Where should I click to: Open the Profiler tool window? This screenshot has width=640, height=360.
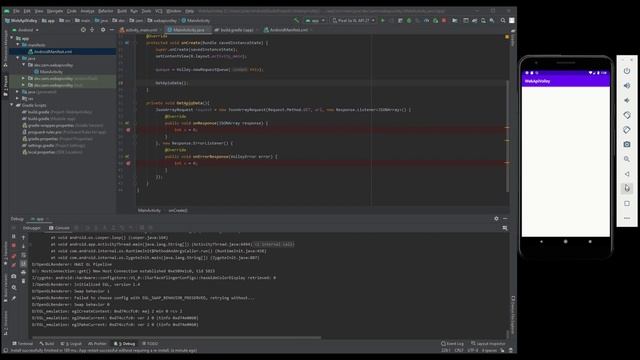tap(97, 344)
